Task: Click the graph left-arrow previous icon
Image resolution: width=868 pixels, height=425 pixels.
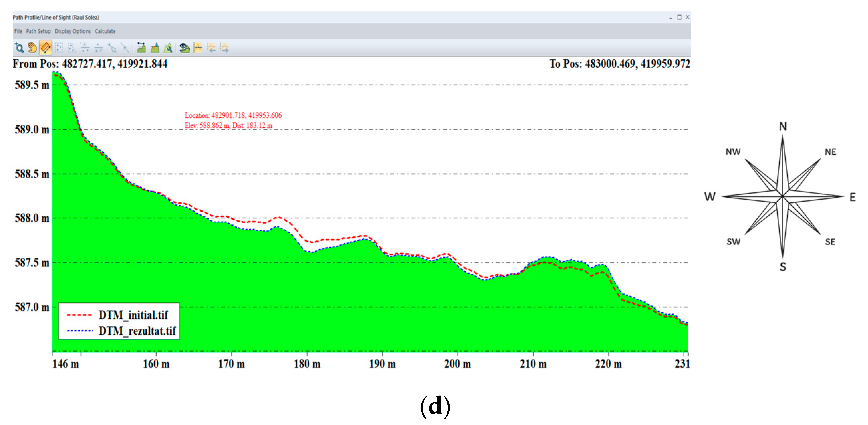Action: [x=211, y=48]
